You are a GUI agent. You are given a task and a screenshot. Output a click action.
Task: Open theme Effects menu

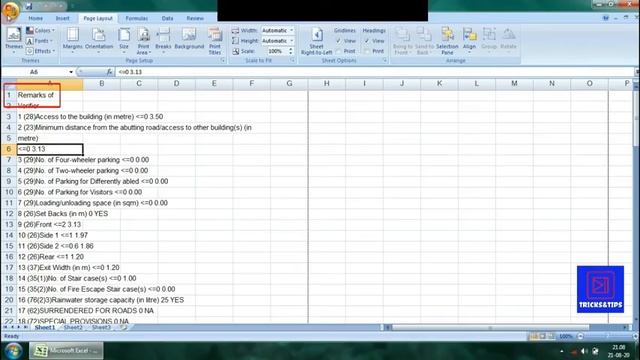[40, 51]
